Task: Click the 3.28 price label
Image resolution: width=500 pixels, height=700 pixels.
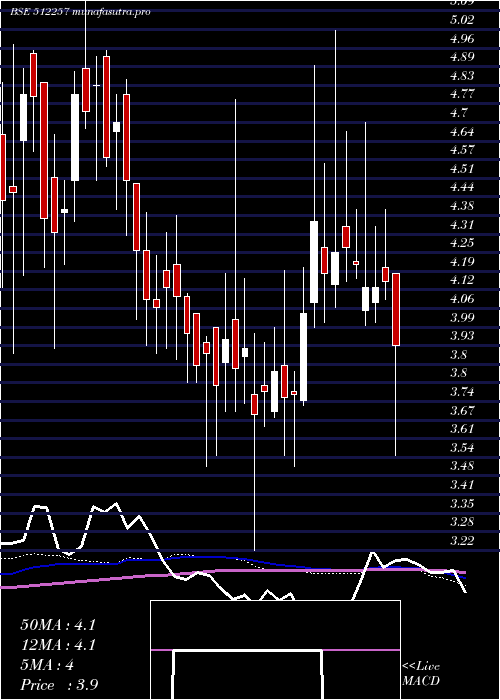Action: click(462, 522)
